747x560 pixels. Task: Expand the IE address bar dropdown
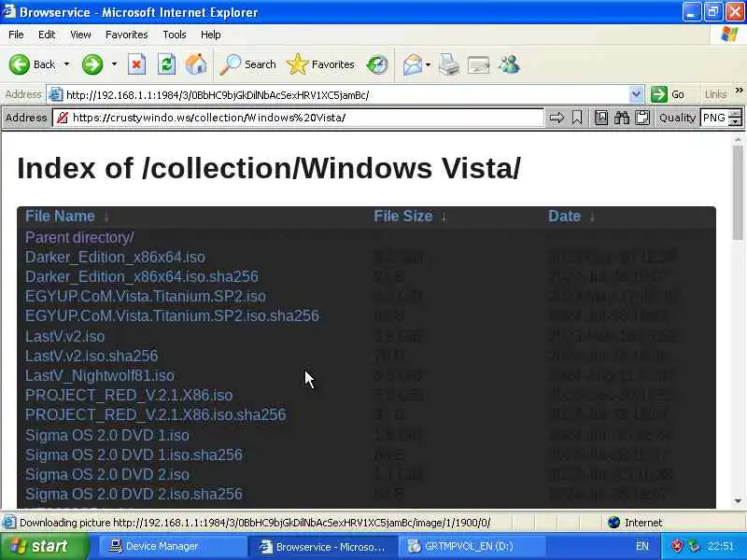pos(636,95)
